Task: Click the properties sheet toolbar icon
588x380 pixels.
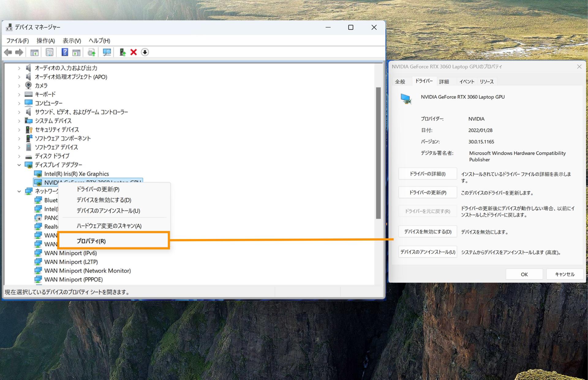Action: click(49, 52)
